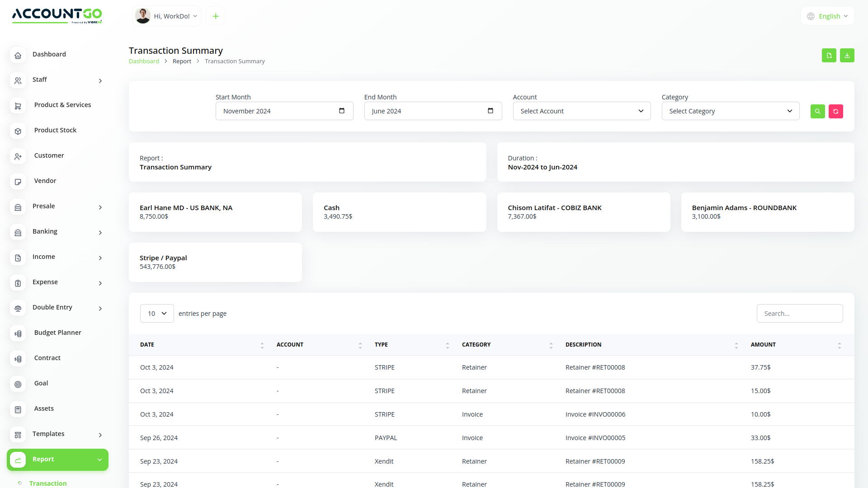
Task: Open the Select Account dropdown
Action: click(582, 111)
